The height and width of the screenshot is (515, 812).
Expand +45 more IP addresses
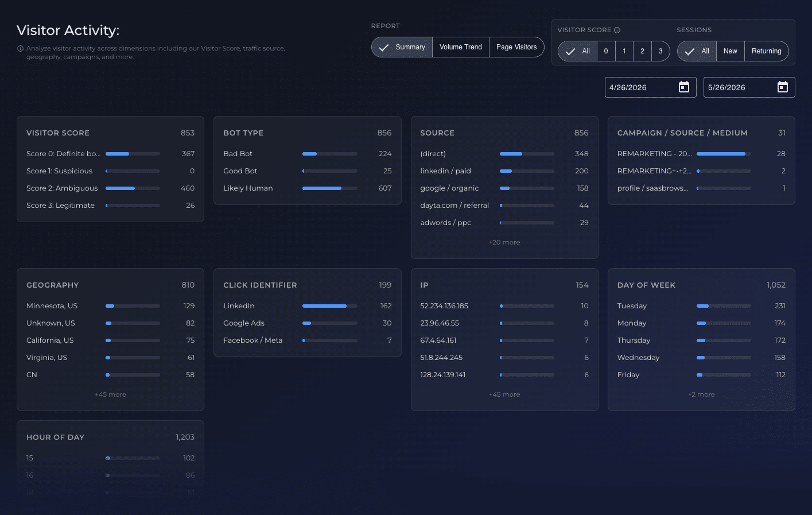(x=504, y=394)
